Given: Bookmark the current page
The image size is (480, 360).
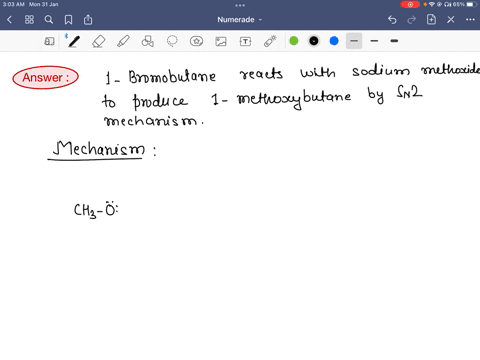Looking at the screenshot, I should click(x=68, y=20).
